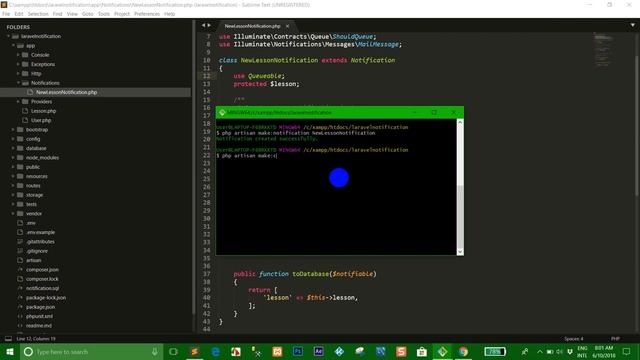Click the database folder icon
640x360 pixels.
click(x=20, y=148)
